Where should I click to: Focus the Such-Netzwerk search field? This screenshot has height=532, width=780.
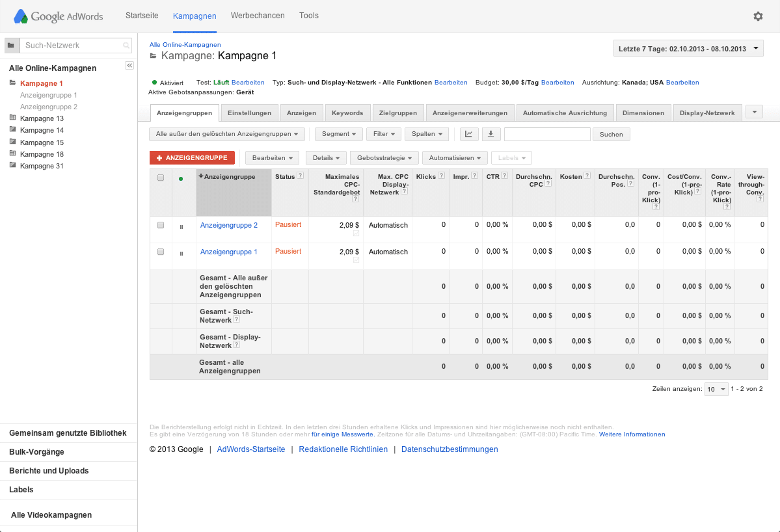click(75, 46)
